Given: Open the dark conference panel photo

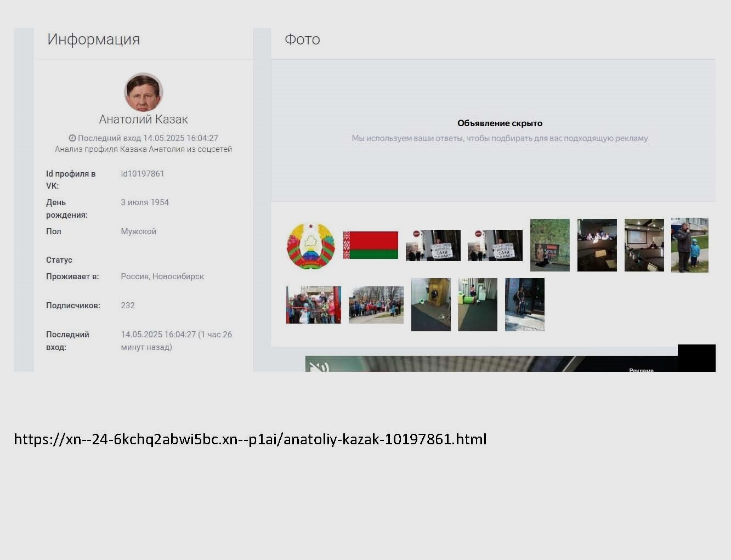Looking at the screenshot, I should pos(597,245).
